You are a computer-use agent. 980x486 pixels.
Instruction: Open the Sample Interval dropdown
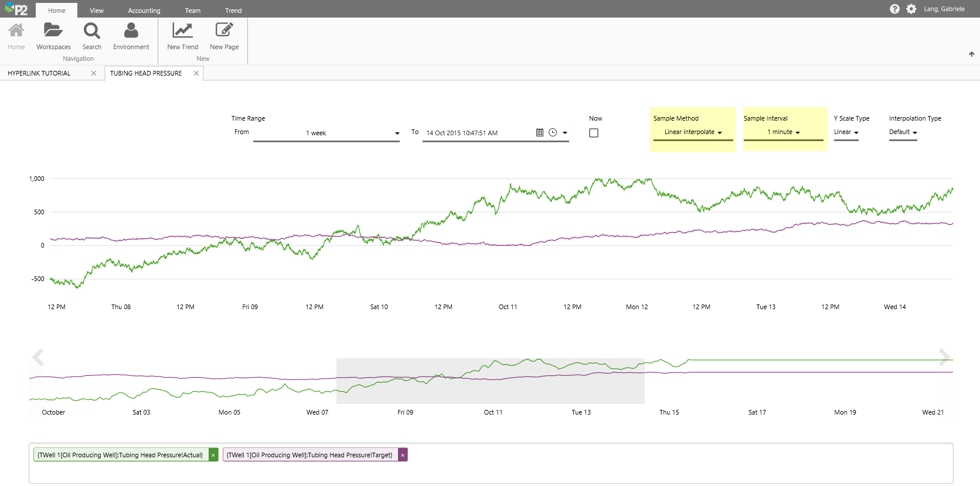(783, 132)
